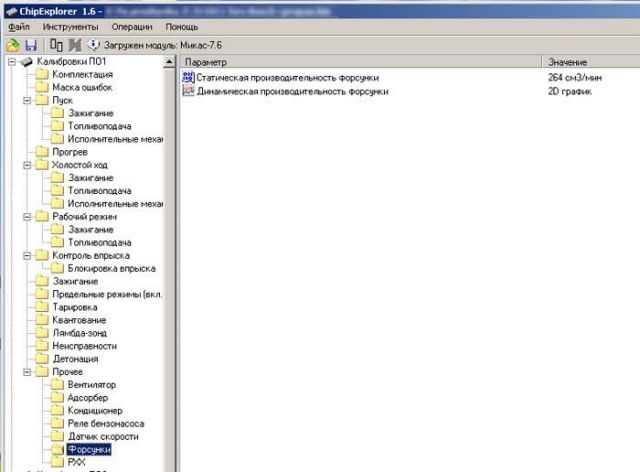Image resolution: width=640 pixels, height=472 pixels.
Task: Collapse the Контроль впрыска branch
Action: pyautogui.click(x=26, y=256)
